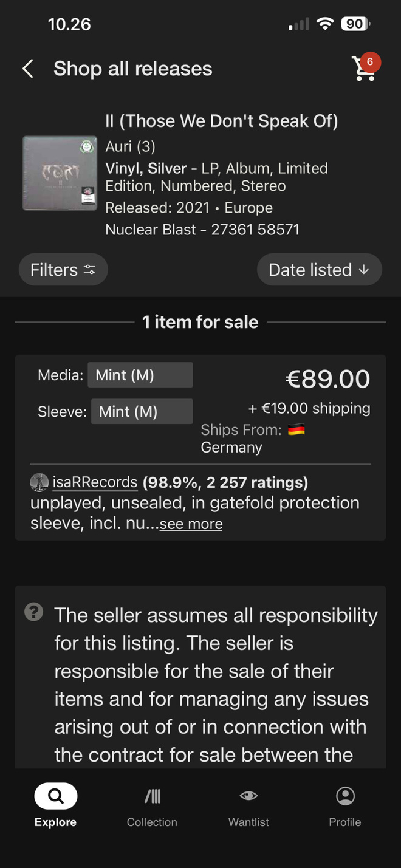The width and height of the screenshot is (401, 868).
Task: Open the Wantlist eye icon
Action: 248,796
